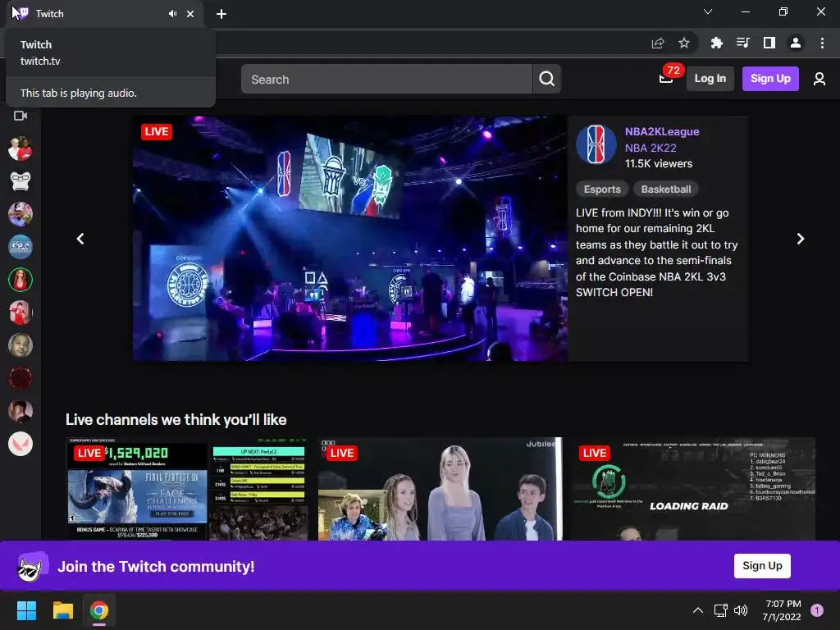Click Chrome icon in taskbar
The width and height of the screenshot is (840, 630).
pos(99,610)
